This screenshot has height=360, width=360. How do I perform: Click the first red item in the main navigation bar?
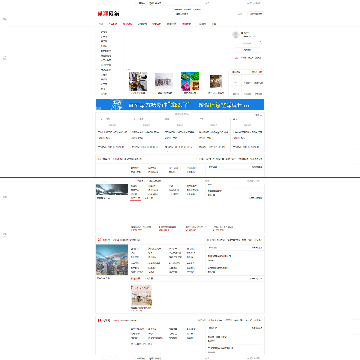pos(113,24)
